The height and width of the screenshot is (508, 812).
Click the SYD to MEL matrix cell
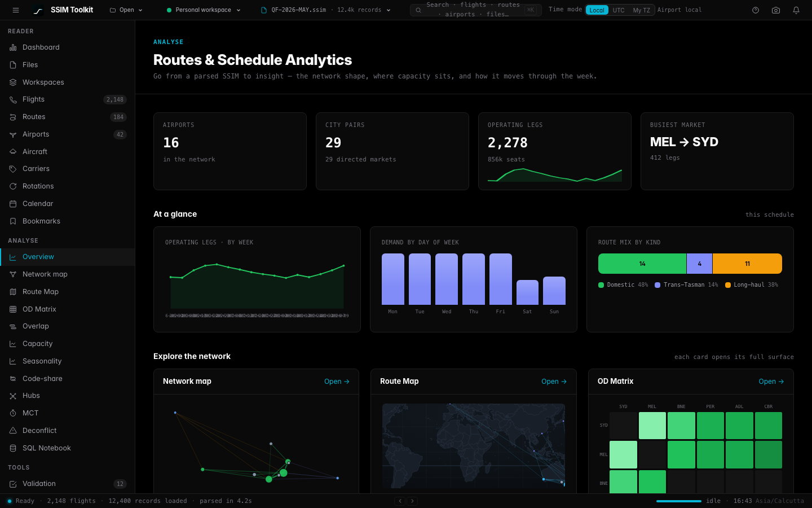click(652, 426)
